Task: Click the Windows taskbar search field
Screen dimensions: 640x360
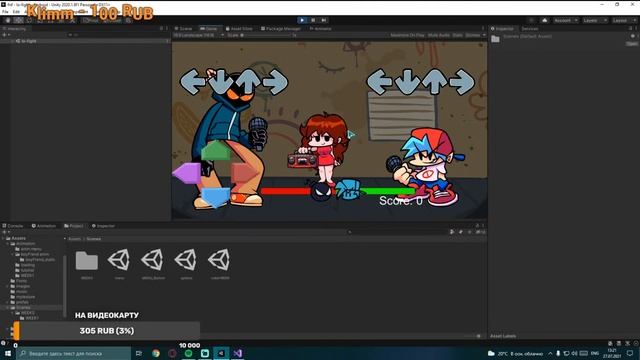Action: 74,353
